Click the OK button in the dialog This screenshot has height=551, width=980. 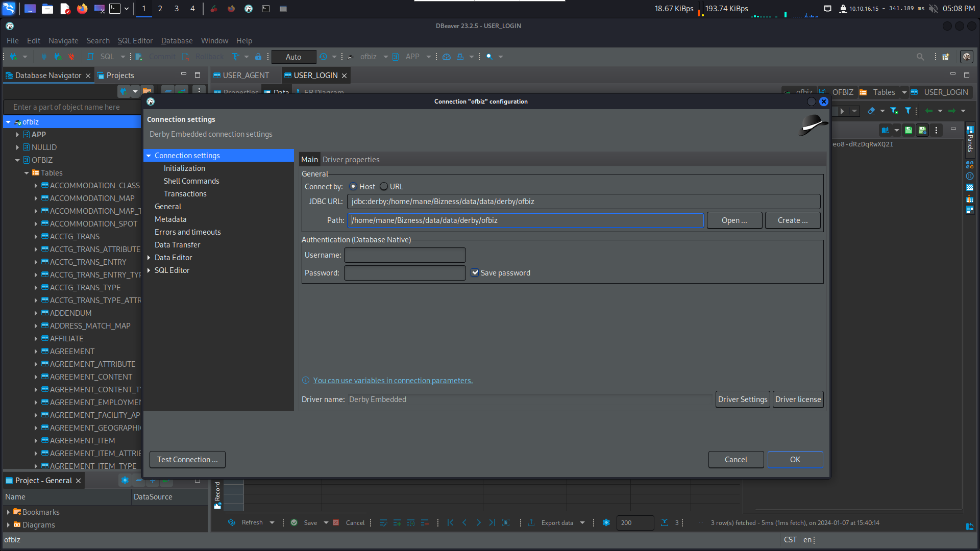pyautogui.click(x=795, y=460)
